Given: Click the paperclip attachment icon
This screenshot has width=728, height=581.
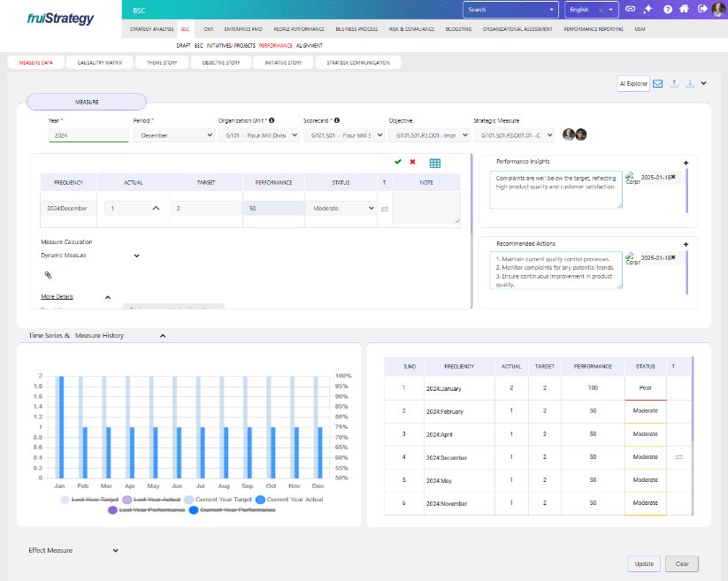Looking at the screenshot, I should click(49, 276).
